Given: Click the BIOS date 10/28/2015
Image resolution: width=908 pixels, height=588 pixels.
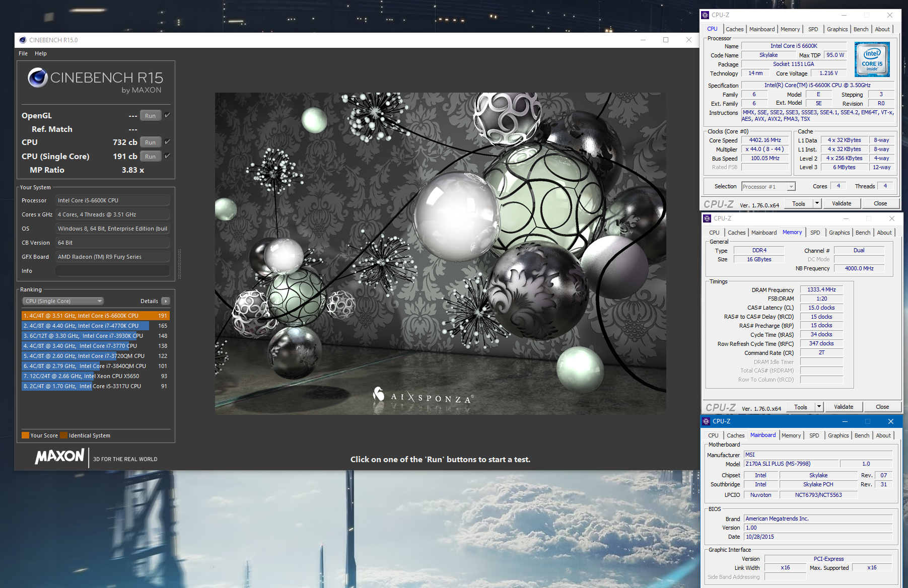Looking at the screenshot, I should click(x=818, y=537).
